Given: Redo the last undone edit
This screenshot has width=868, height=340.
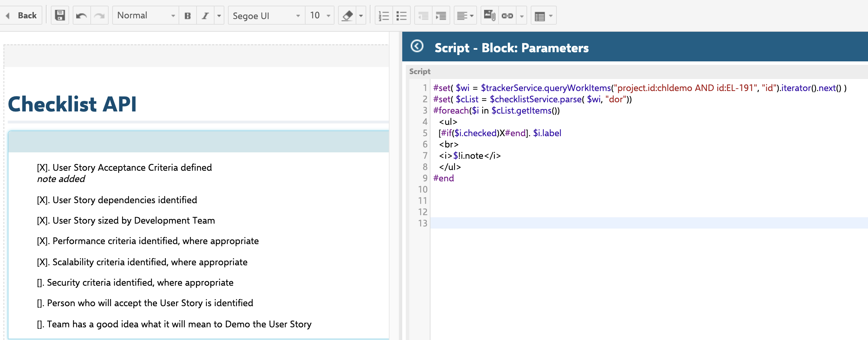Looking at the screenshot, I should 100,16.
